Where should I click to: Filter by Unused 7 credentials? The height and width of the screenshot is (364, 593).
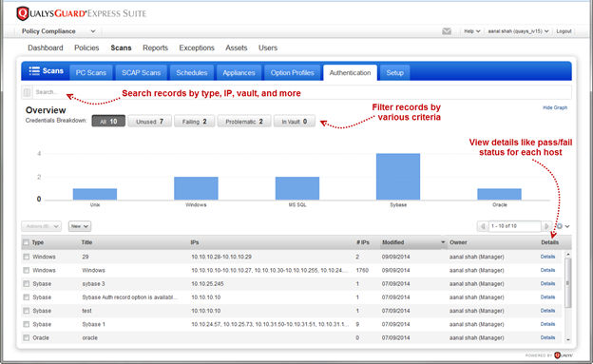[x=149, y=122]
